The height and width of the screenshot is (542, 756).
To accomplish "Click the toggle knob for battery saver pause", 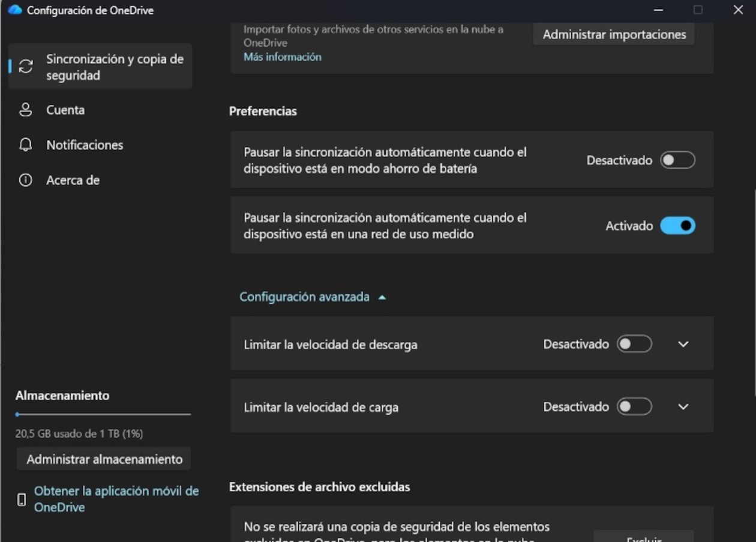I will point(670,160).
